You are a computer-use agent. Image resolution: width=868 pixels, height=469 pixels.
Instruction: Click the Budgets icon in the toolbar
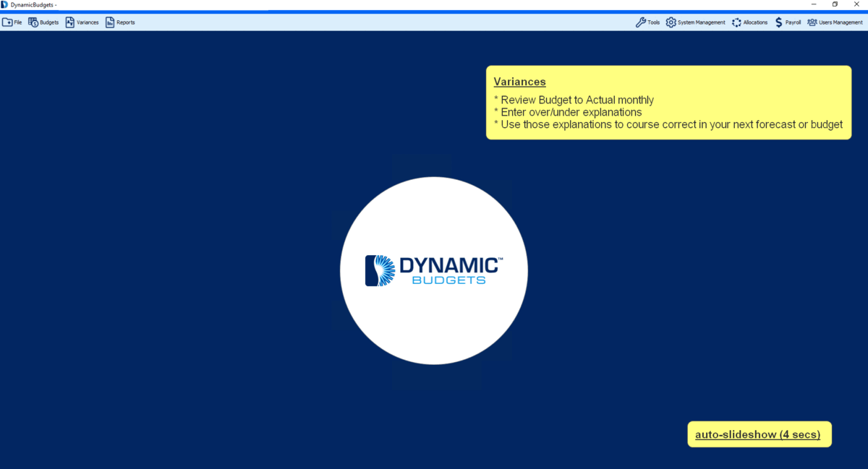tap(33, 22)
